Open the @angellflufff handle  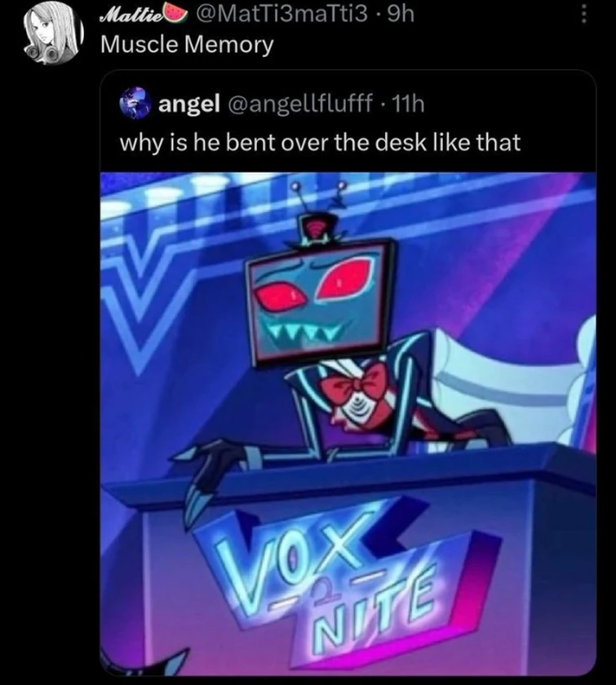click(x=299, y=104)
